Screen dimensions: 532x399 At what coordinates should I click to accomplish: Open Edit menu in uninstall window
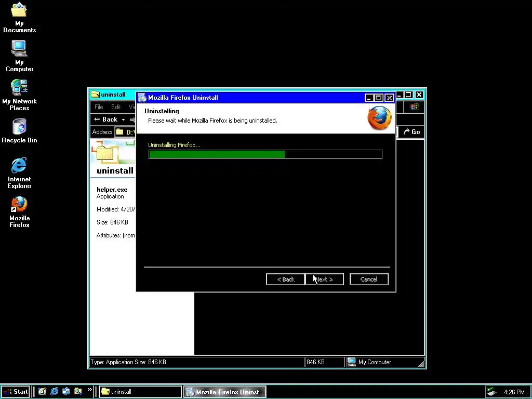(116, 107)
